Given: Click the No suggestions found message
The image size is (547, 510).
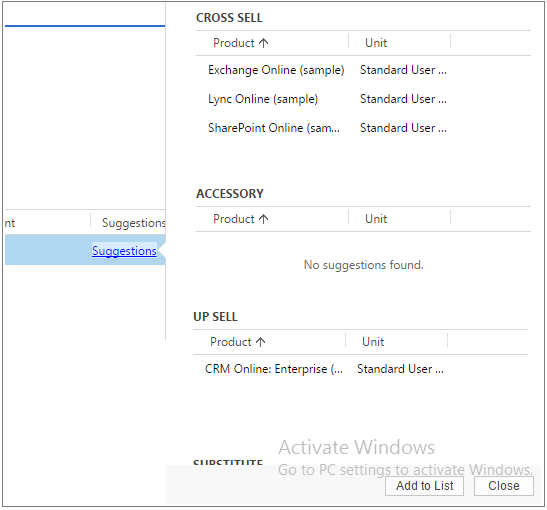Looking at the screenshot, I should click(x=364, y=265).
